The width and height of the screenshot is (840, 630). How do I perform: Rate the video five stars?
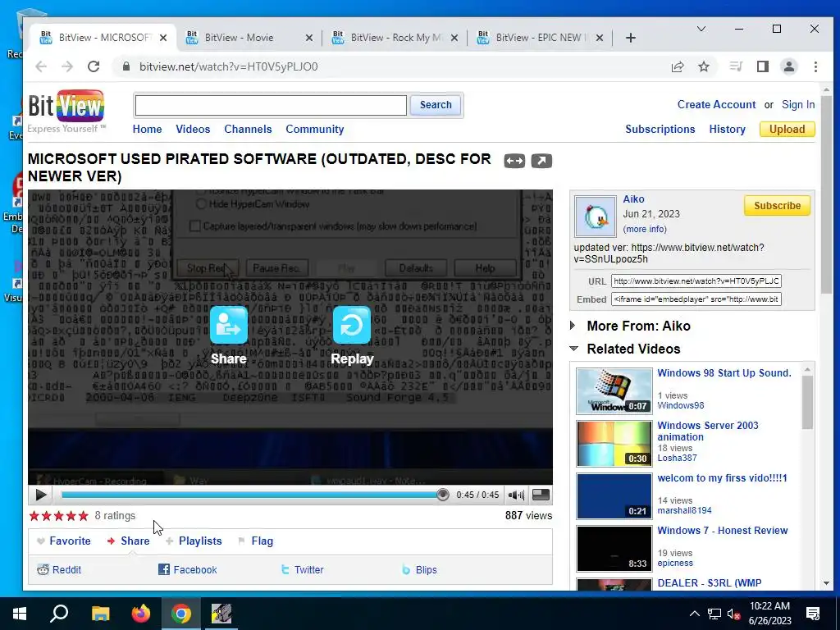pos(83,516)
